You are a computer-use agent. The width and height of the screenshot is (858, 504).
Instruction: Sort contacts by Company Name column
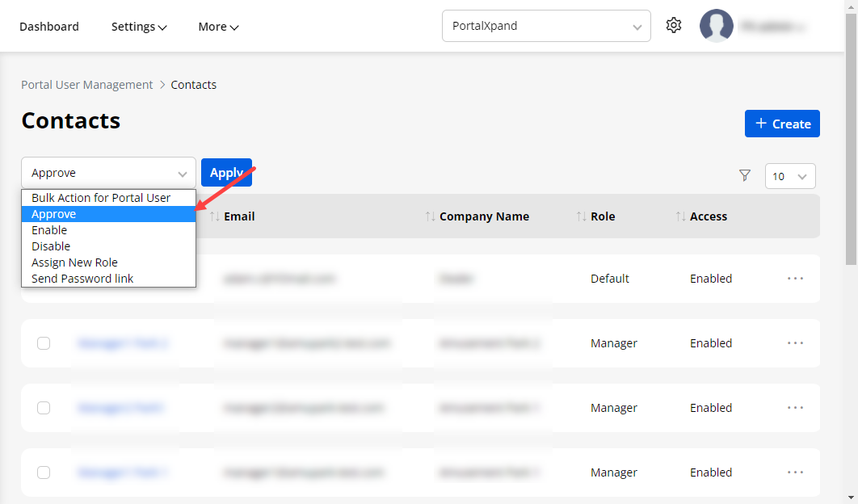point(483,216)
